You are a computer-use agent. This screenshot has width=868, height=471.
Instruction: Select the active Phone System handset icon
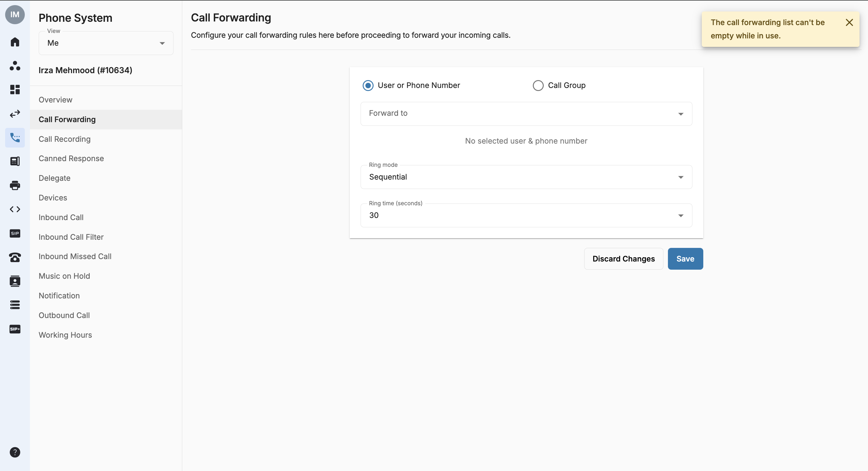(15, 138)
